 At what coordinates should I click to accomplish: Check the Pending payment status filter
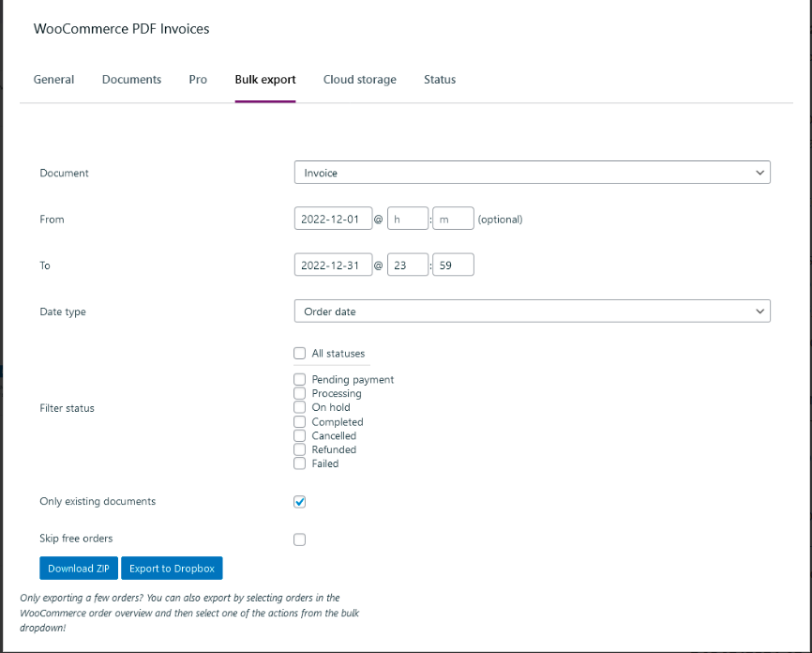click(299, 379)
